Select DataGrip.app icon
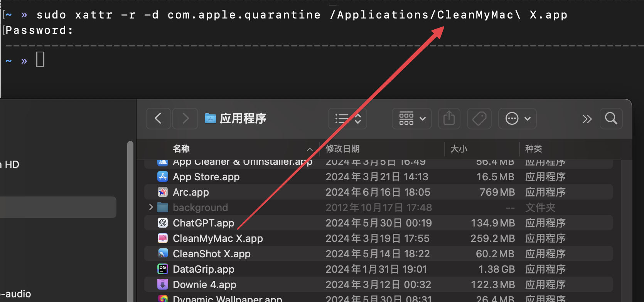Screen dimensions: 644x302 click(x=163, y=269)
